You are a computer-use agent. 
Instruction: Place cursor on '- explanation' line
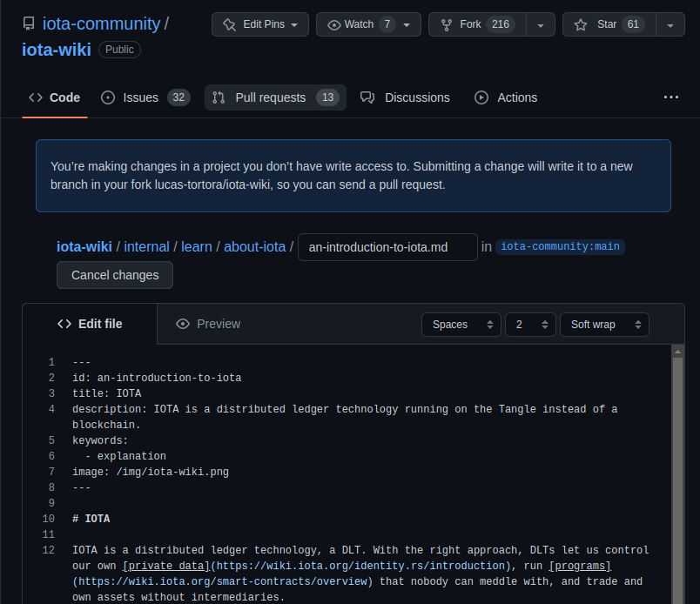click(125, 456)
